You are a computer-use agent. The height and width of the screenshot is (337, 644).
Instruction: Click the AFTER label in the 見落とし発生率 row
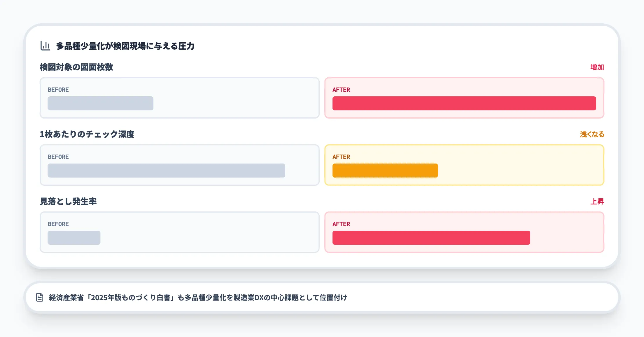point(341,224)
